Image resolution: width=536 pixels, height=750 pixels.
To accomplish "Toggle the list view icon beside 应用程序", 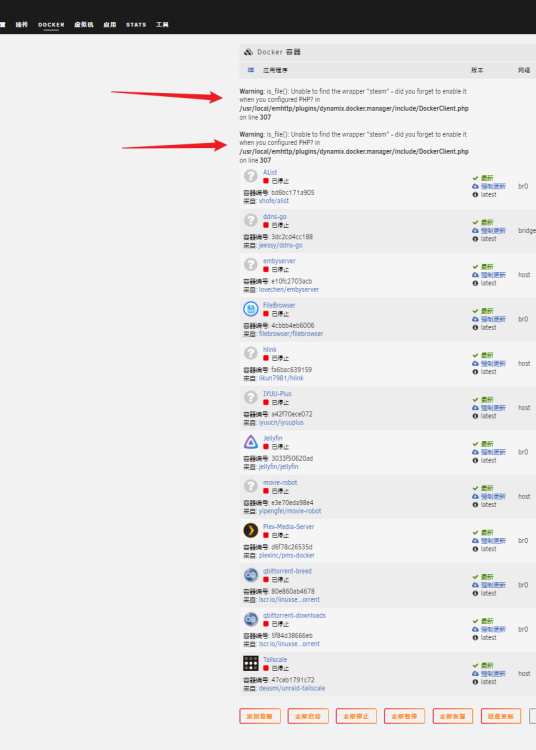I will click(251, 70).
